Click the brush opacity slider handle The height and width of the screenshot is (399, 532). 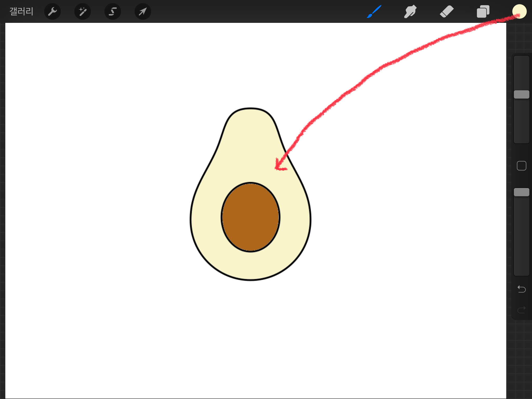coord(521,192)
